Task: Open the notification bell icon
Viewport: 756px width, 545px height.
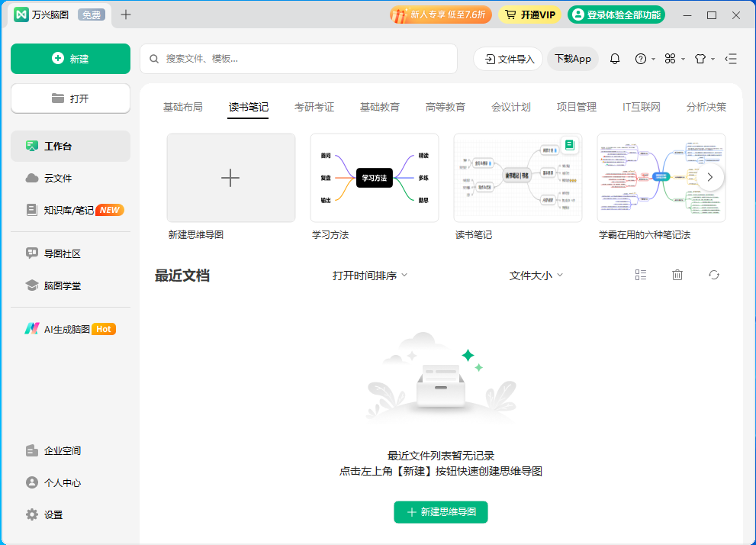Action: 615,59
